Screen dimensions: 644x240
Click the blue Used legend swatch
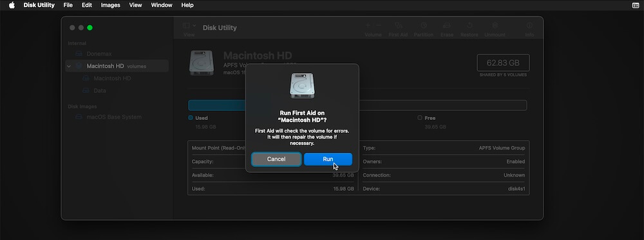(x=191, y=117)
